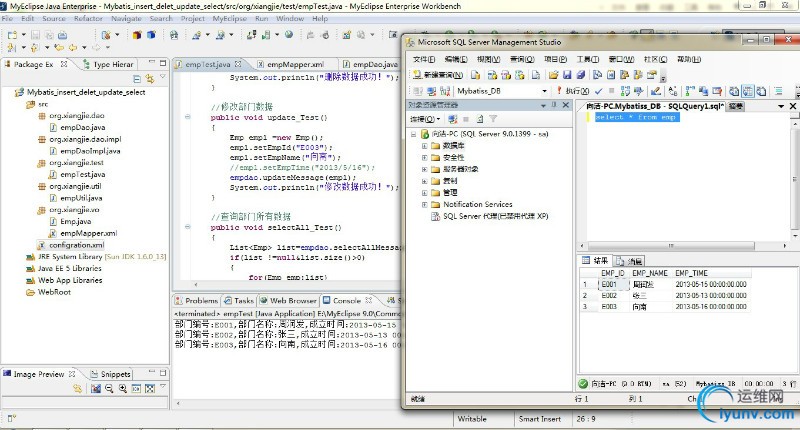Open Package Explorer view menu triangle
The image size is (800, 430).
pos(163,78)
